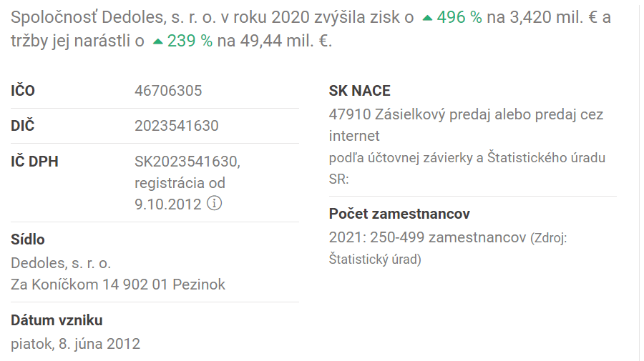
Task: Click the VAT number SK2023541630
Action: pyautogui.click(x=187, y=162)
